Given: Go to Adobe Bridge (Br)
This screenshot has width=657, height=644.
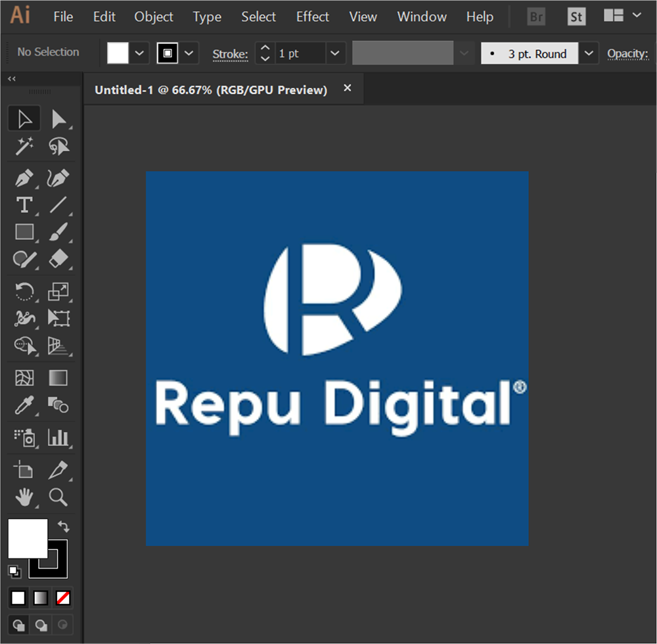Looking at the screenshot, I should click(536, 17).
